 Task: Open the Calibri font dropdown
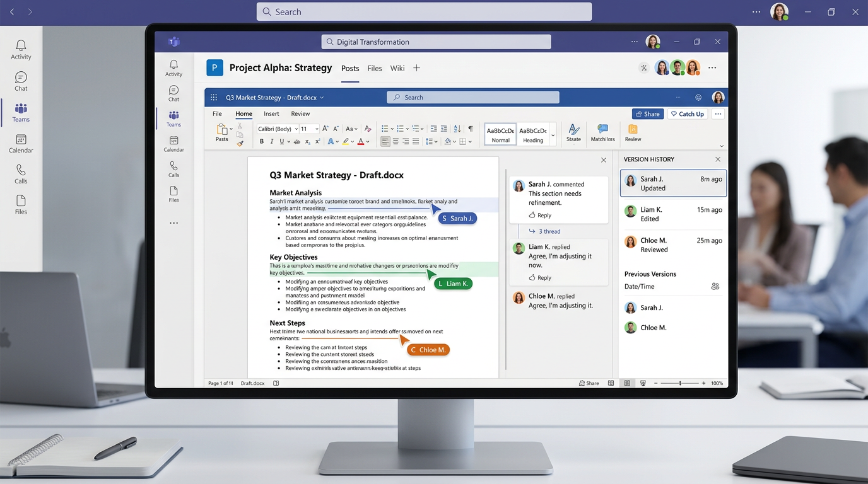(x=278, y=129)
